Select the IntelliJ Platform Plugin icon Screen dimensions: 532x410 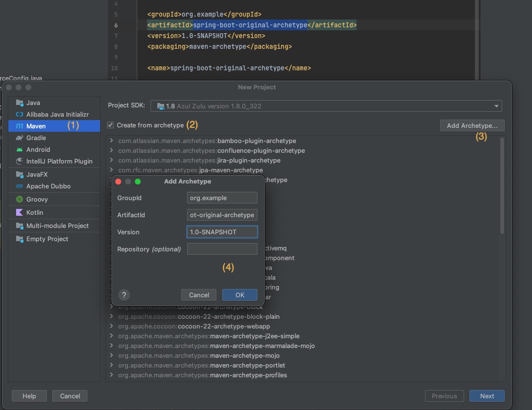[x=20, y=161]
